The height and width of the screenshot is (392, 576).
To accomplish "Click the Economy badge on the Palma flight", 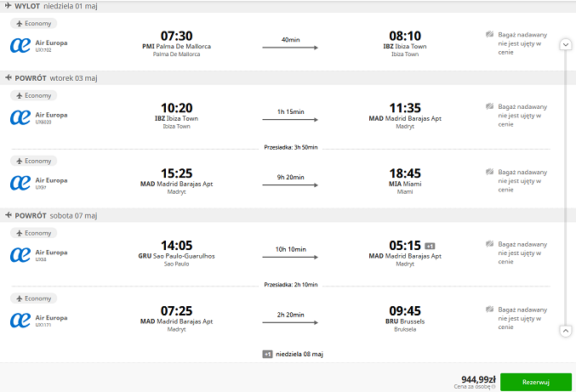I will click(x=33, y=23).
